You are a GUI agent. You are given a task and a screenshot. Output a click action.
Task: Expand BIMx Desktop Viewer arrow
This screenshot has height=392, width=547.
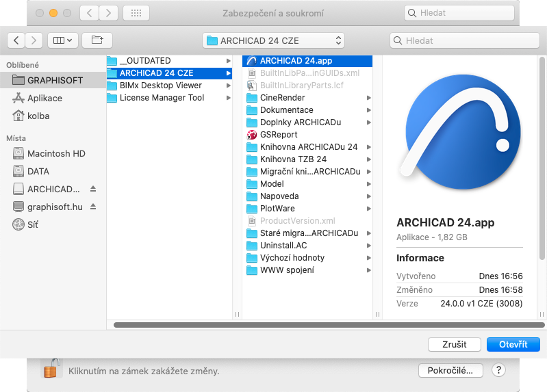coord(229,86)
